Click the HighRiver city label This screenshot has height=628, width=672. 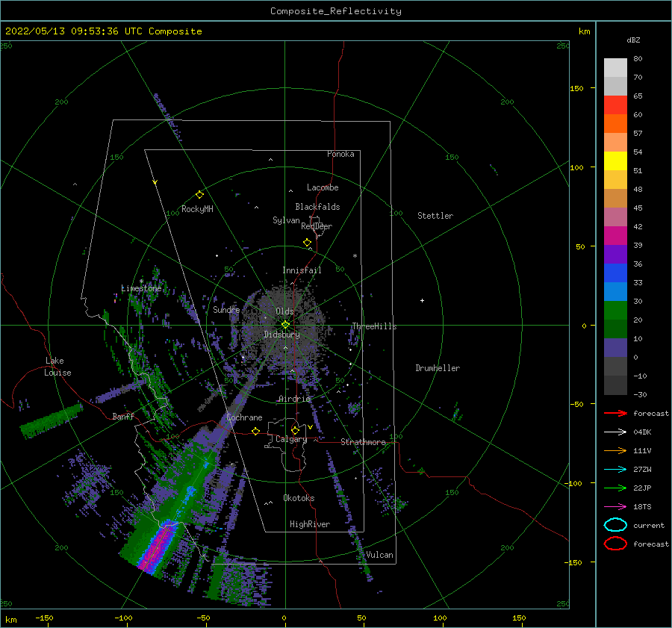pos(310,524)
